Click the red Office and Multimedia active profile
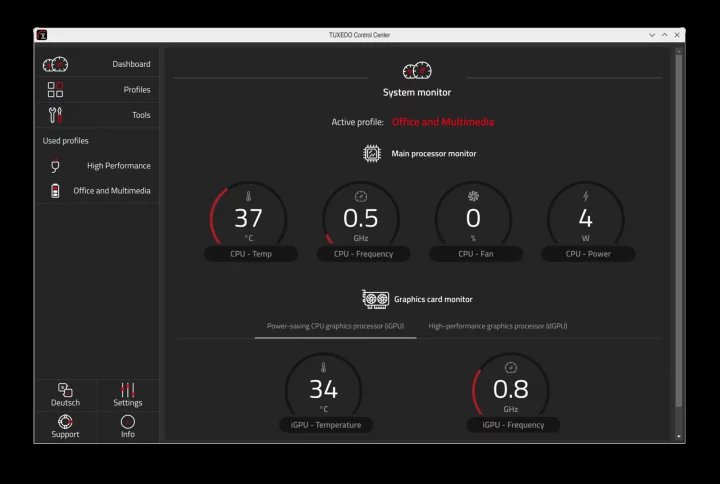720x484 pixels. [x=443, y=122]
